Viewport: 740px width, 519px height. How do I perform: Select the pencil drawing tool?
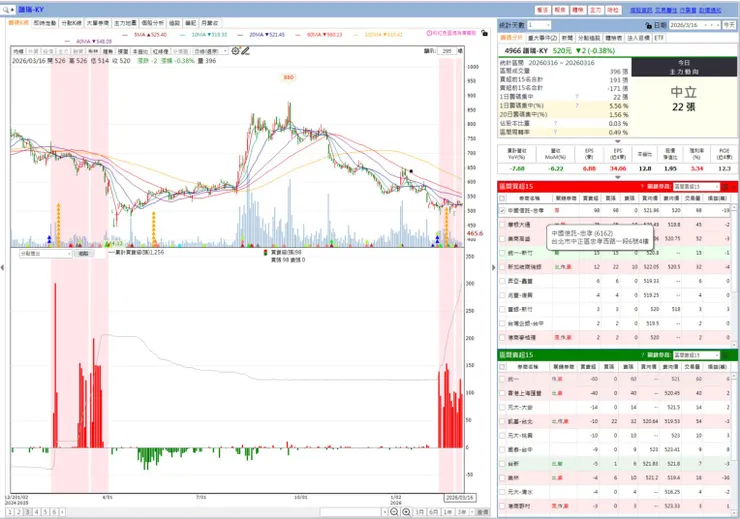pos(245,50)
